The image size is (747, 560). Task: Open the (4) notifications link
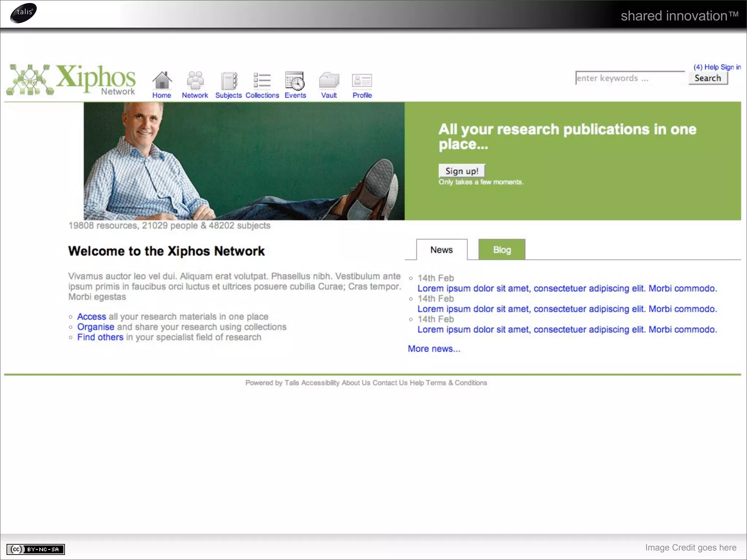[698, 67]
